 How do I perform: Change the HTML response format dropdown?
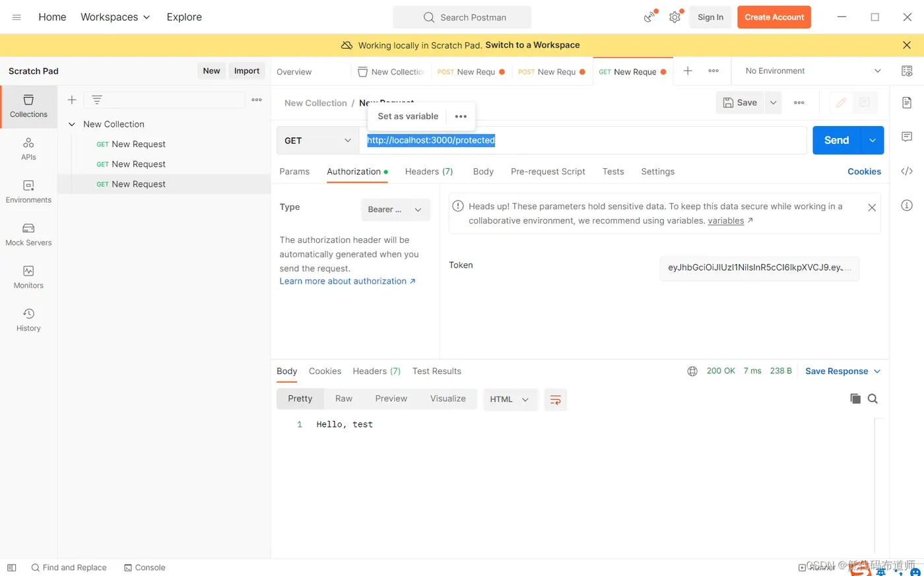coord(510,399)
